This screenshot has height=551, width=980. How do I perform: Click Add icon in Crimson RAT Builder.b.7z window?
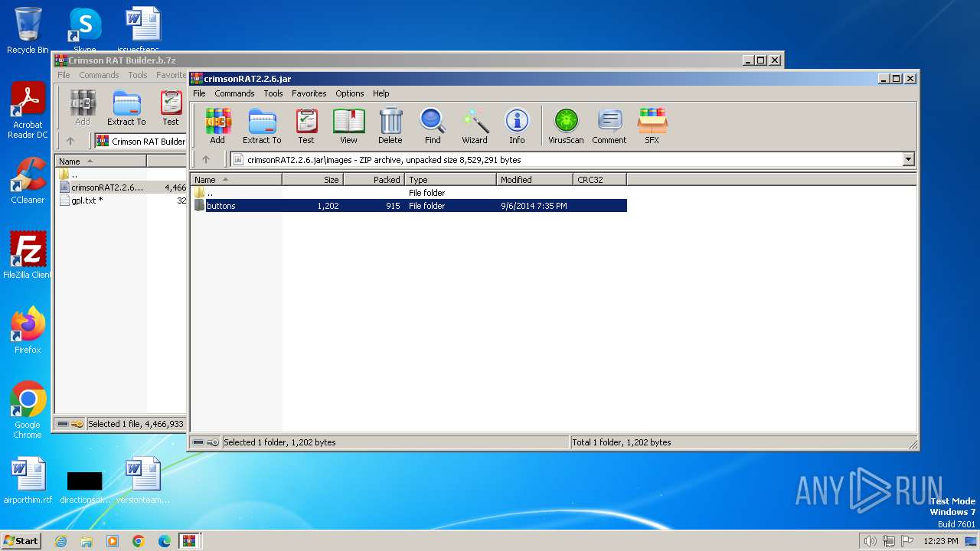(x=83, y=107)
